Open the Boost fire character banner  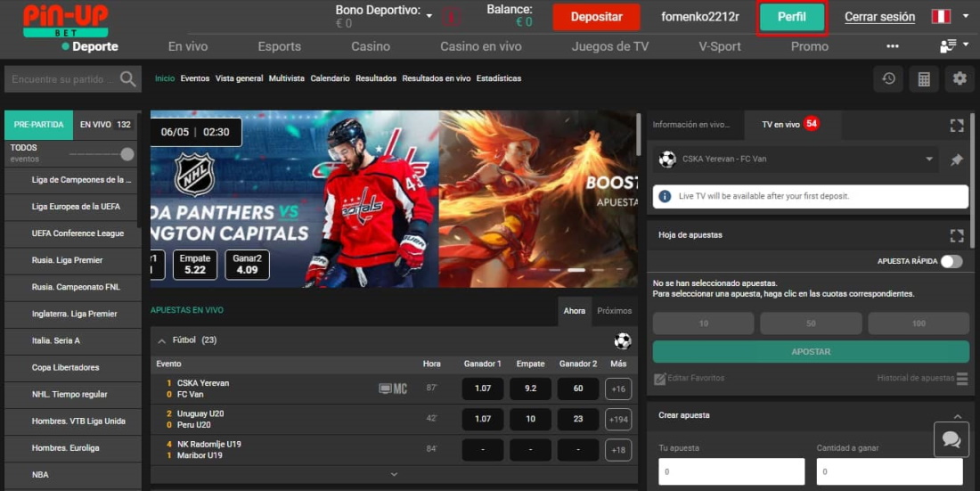click(538, 199)
